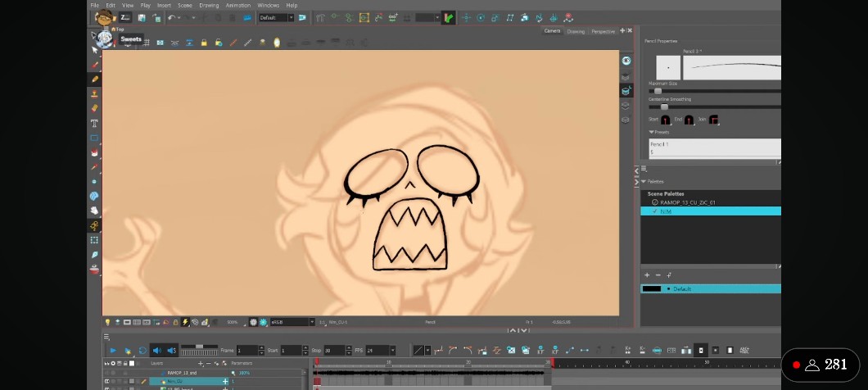The width and height of the screenshot is (868, 390).
Task: Toggle the sound playback speaker button
Action: click(156, 351)
